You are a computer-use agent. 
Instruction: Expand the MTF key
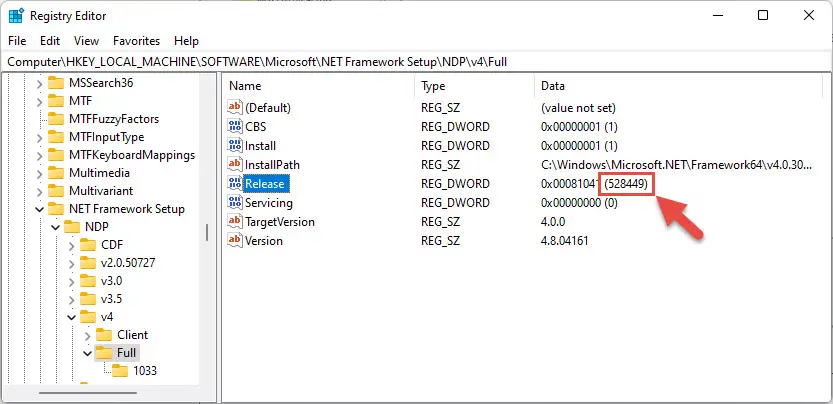(x=39, y=101)
